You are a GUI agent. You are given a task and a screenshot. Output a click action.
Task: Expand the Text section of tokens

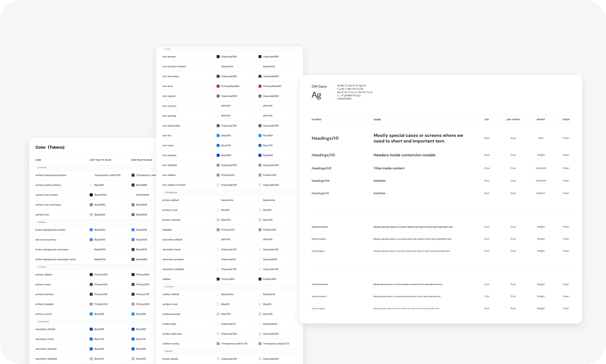point(167,49)
